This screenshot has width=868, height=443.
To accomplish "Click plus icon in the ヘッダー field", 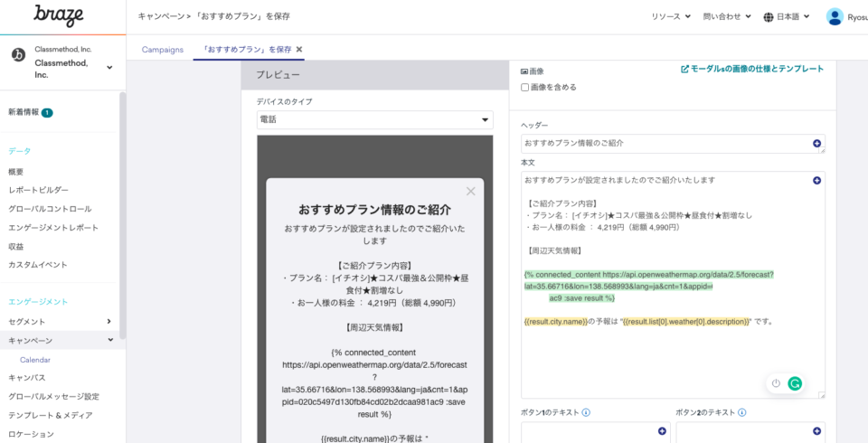I will point(816,144).
